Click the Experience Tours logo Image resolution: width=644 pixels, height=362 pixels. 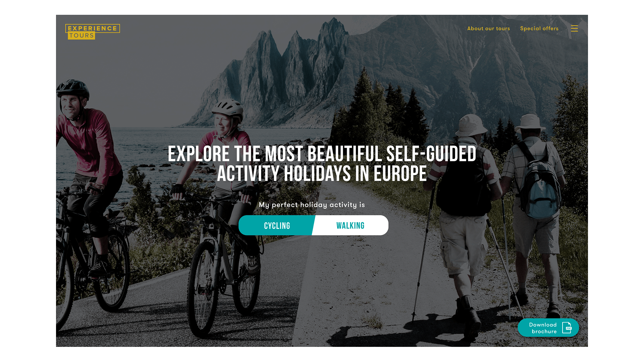coord(92,32)
